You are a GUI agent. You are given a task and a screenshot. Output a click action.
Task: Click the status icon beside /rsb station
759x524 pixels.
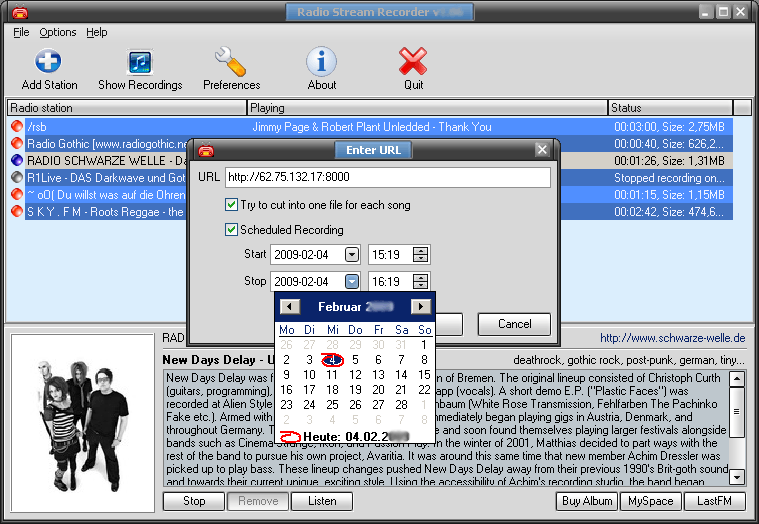(x=17, y=127)
